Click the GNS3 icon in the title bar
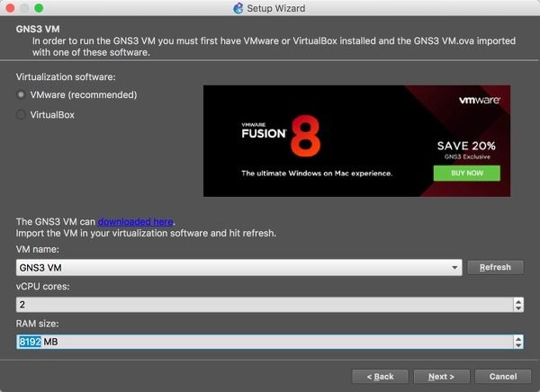 (238, 8)
